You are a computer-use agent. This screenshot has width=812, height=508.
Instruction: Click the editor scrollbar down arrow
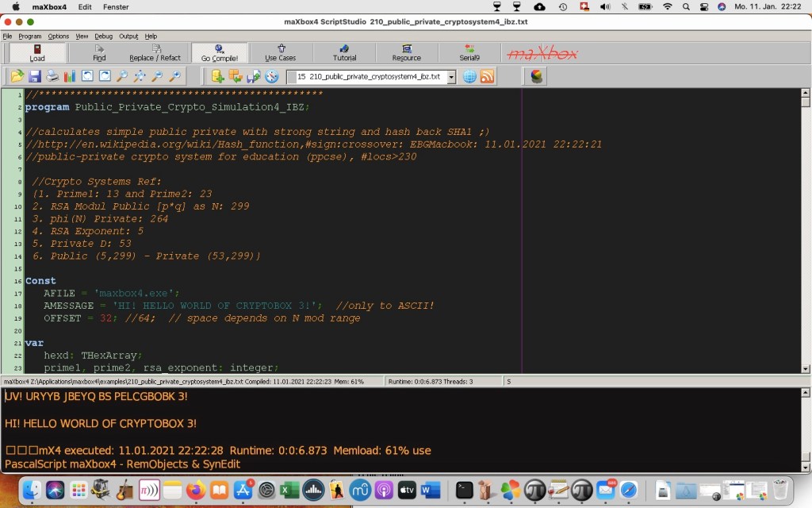pyautogui.click(x=806, y=368)
